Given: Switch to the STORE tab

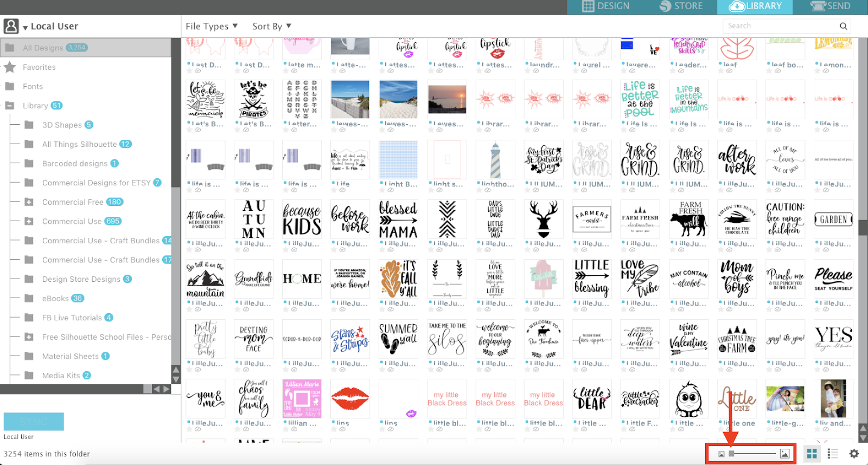Looking at the screenshot, I should click(681, 6).
